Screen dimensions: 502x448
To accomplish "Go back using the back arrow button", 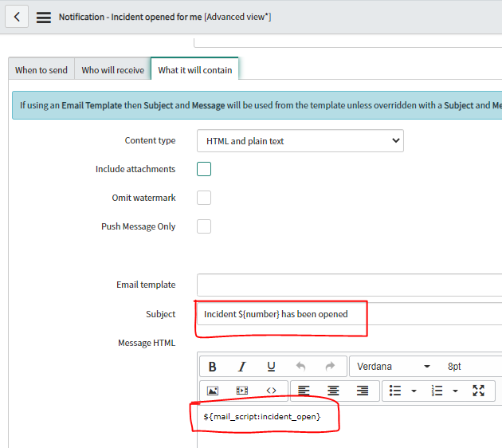I will (x=17, y=16).
